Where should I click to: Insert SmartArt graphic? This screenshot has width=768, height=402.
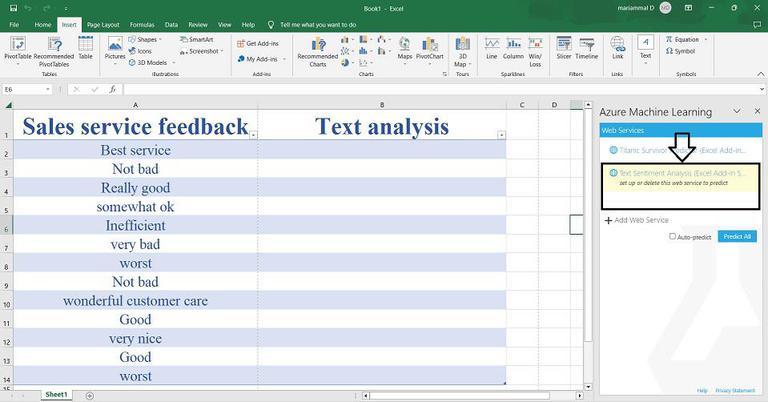pyautogui.click(x=196, y=39)
